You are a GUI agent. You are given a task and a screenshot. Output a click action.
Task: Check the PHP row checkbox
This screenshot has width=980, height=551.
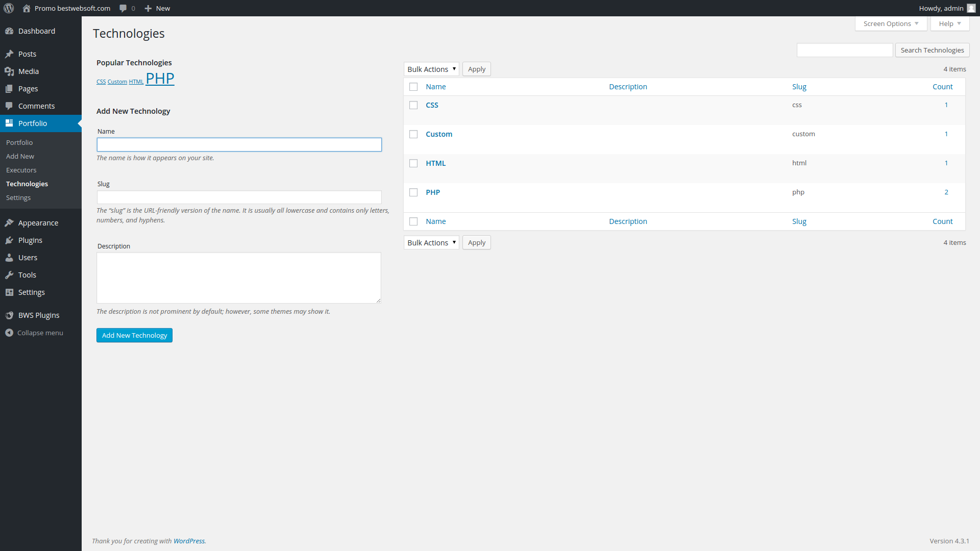click(x=413, y=192)
